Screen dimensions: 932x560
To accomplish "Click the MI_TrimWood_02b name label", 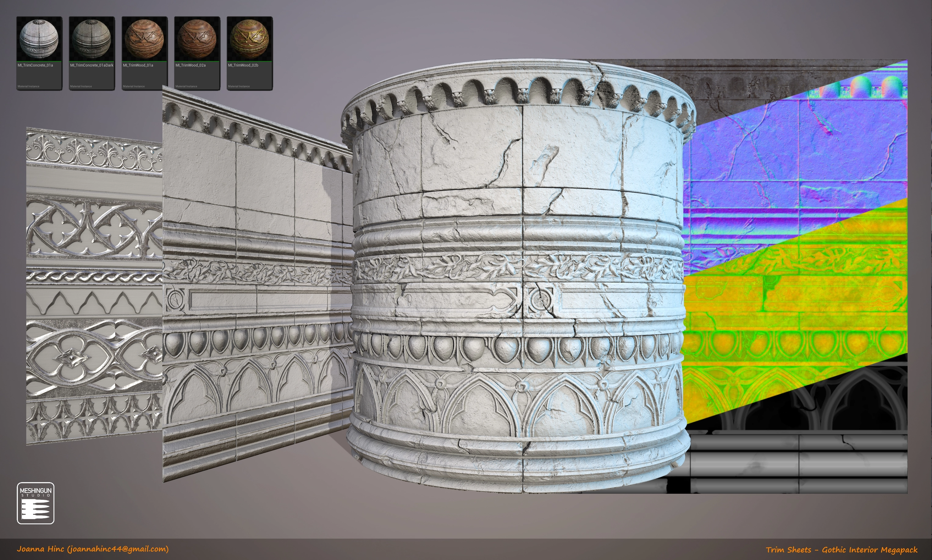I will click(x=243, y=65).
